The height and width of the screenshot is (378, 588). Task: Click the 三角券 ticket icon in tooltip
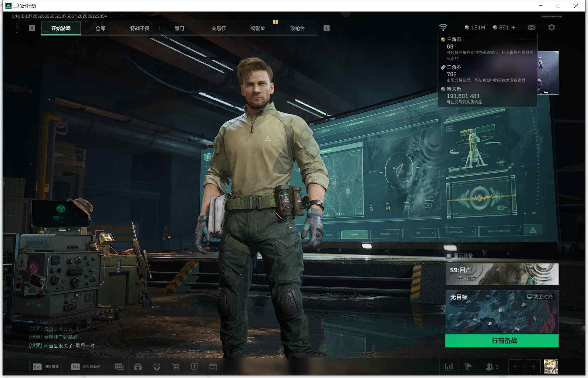coord(443,67)
